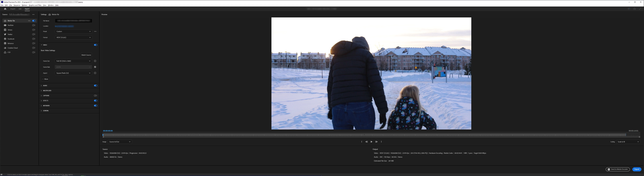Image resolution: width=644 pixels, height=176 pixels.
Task: Open preset options ellipsis menu
Action: (x=95, y=31)
